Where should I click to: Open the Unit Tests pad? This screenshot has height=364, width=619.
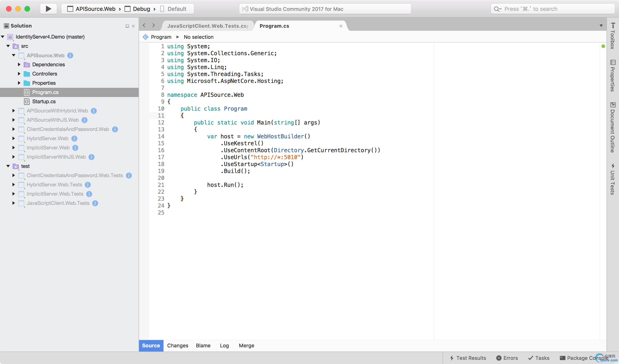613,179
